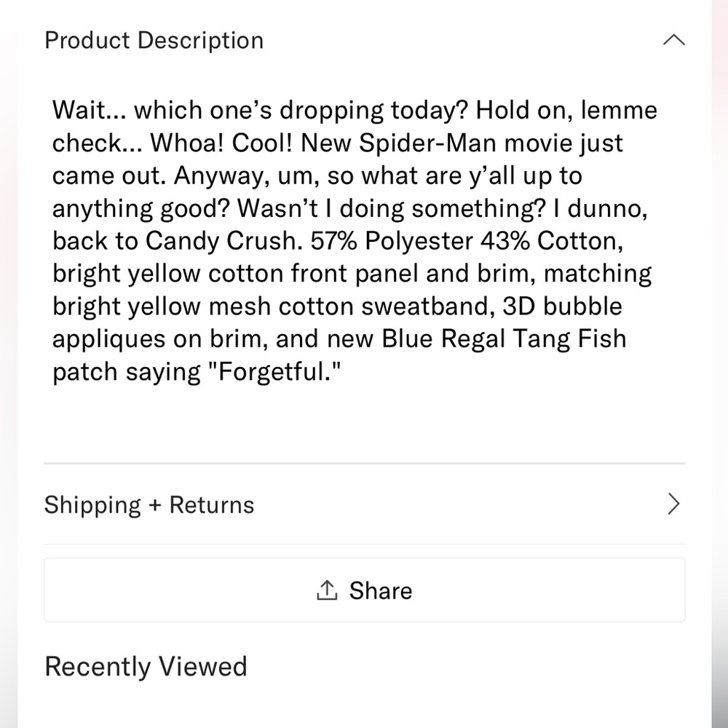
Task: Click the Product Description heading
Action: click(154, 40)
